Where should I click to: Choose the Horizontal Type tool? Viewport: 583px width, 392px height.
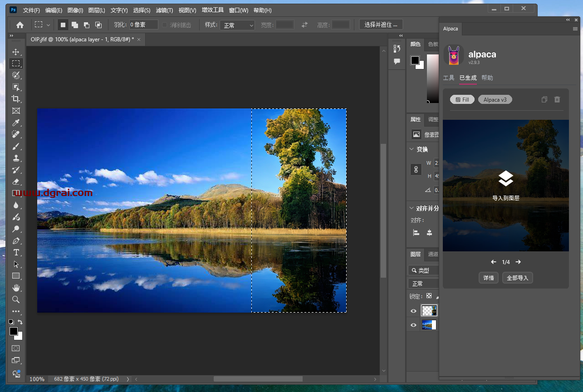[16, 252]
